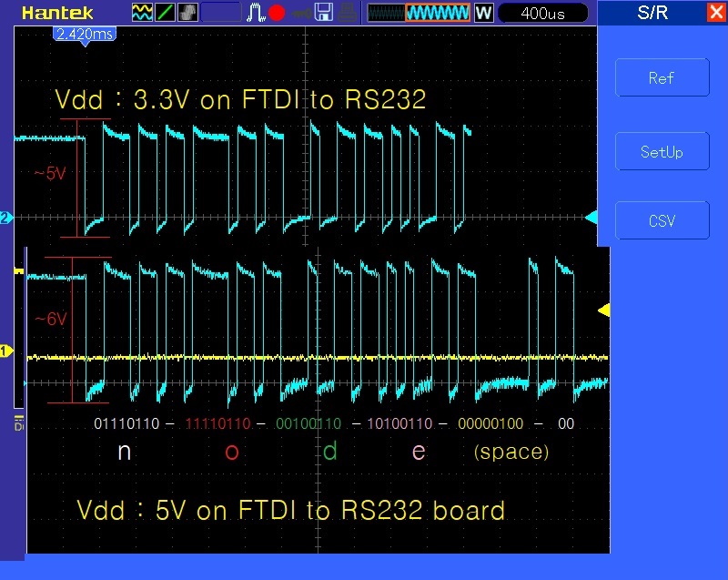Select the channel 2 ground marker
This screenshot has height=580, width=728.
coord(6,218)
